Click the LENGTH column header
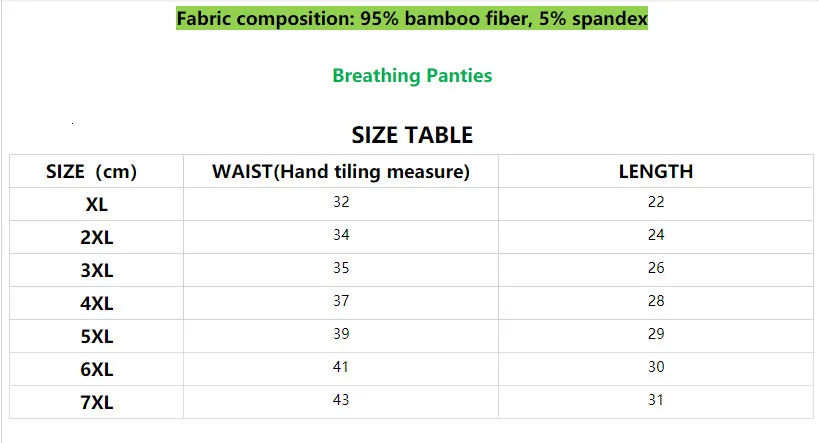 pyautogui.click(x=656, y=171)
